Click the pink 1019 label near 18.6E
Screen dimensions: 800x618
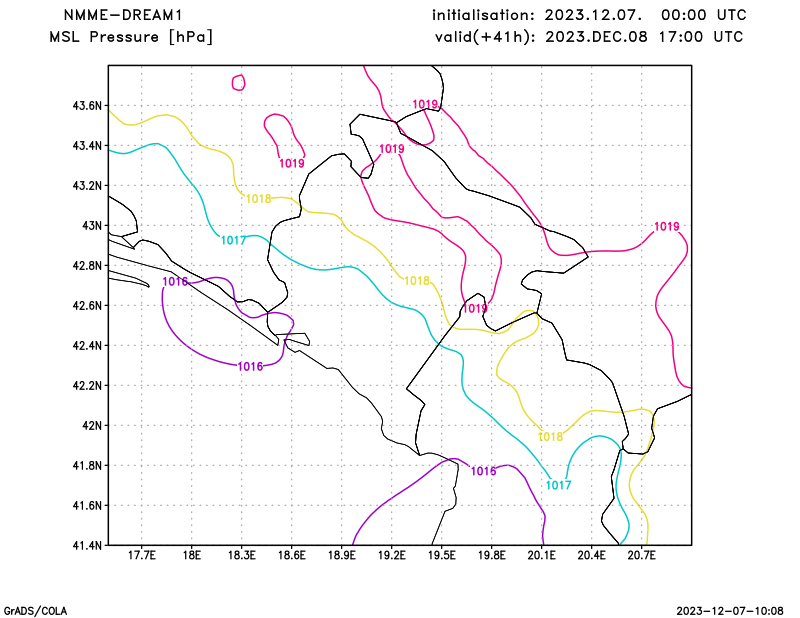[292, 163]
